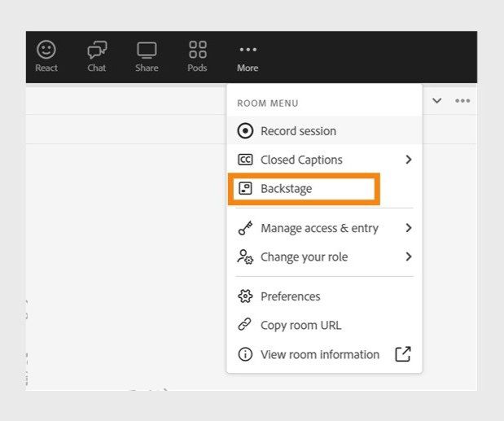This screenshot has height=421, width=504.
Task: Open pod options three-dots at right
Action: 462,101
